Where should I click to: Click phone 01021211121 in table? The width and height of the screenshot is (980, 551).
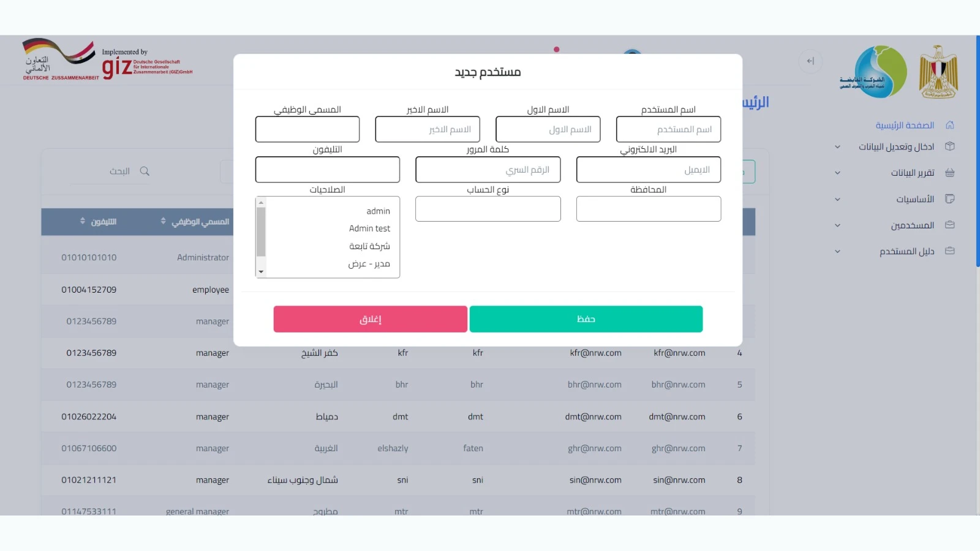pyautogui.click(x=89, y=480)
